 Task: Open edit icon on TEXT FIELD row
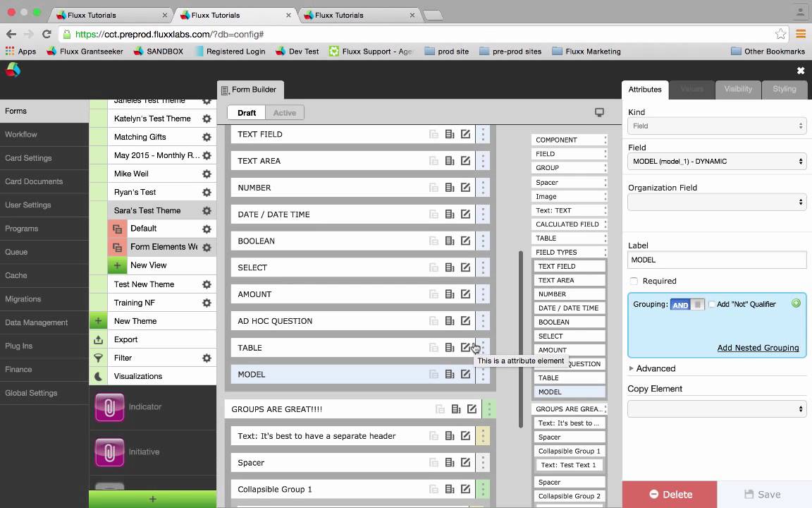tap(465, 134)
